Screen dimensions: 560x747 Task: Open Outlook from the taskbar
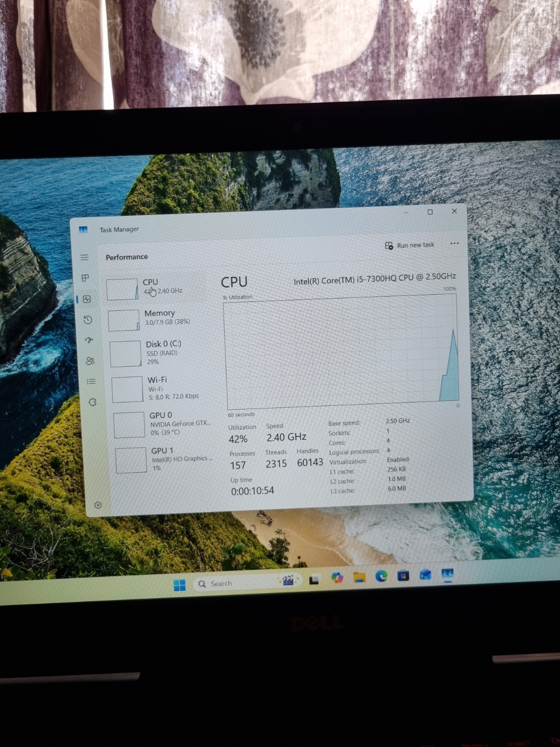point(425,575)
